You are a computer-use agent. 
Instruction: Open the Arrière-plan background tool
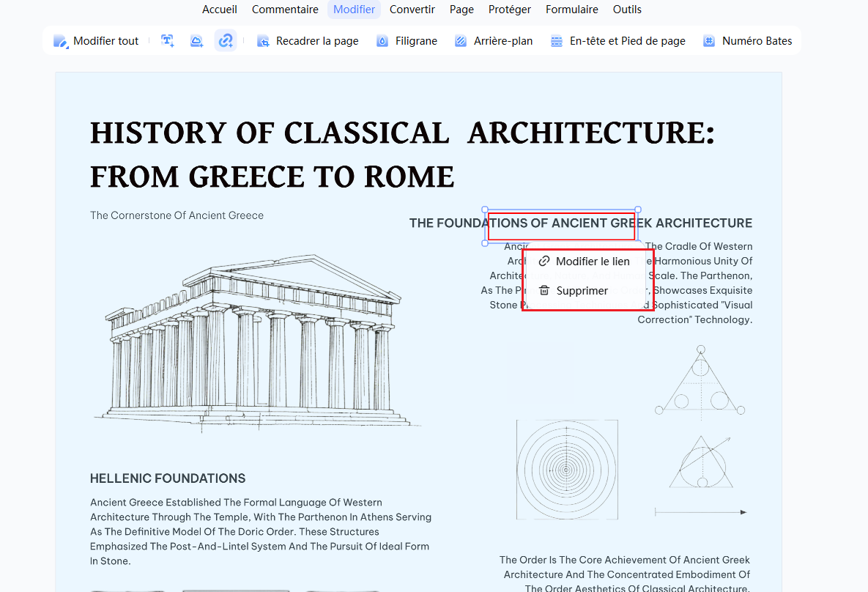pyautogui.click(x=494, y=41)
